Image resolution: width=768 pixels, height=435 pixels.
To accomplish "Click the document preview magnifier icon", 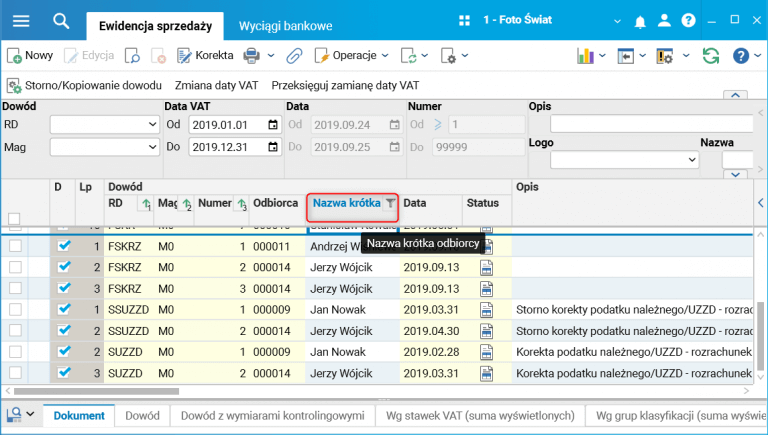I will click(x=132, y=56).
